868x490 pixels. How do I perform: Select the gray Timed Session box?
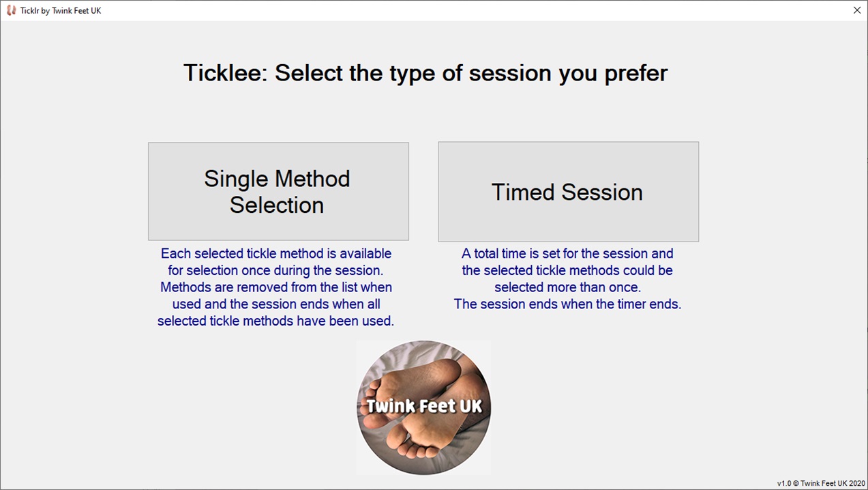pyautogui.click(x=567, y=192)
